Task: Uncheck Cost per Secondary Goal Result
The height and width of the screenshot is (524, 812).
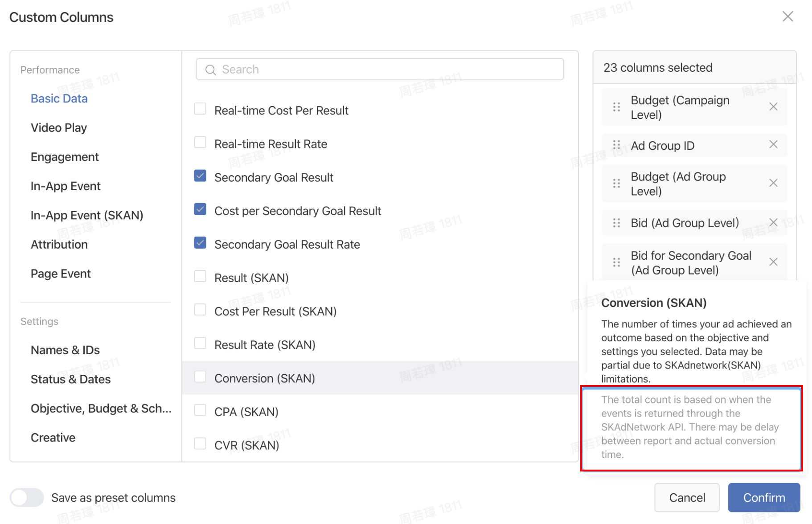Action: click(200, 209)
